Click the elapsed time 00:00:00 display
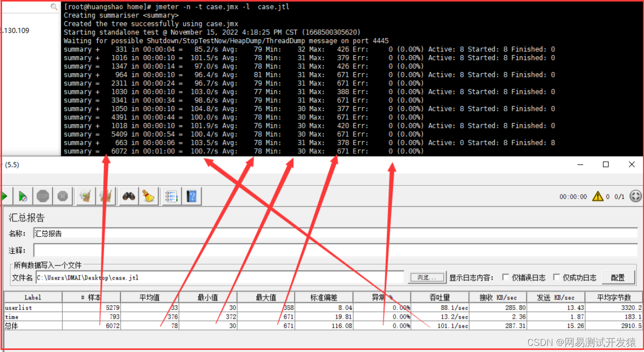This screenshot has height=352, width=644. point(573,197)
